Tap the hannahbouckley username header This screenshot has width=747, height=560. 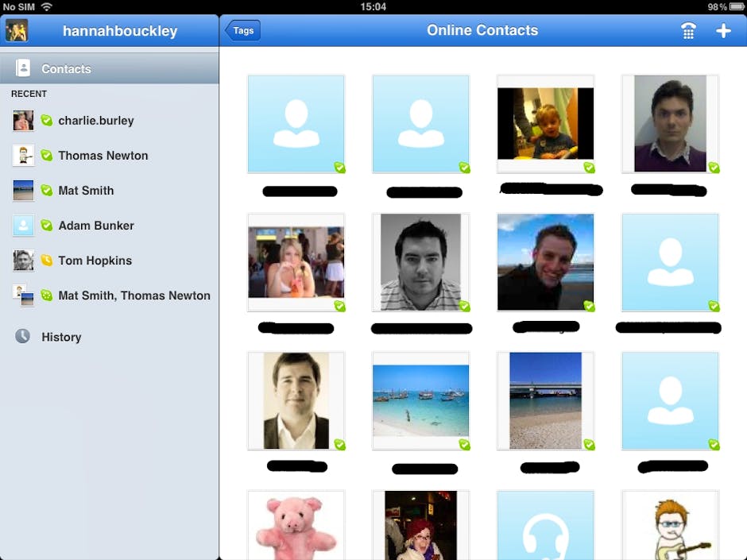point(120,32)
